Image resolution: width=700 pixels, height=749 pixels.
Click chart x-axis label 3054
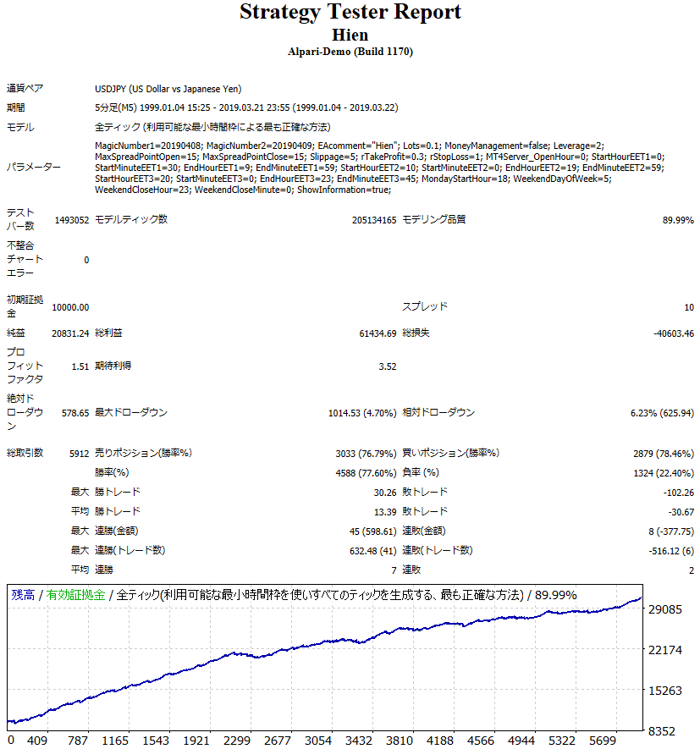point(317,741)
